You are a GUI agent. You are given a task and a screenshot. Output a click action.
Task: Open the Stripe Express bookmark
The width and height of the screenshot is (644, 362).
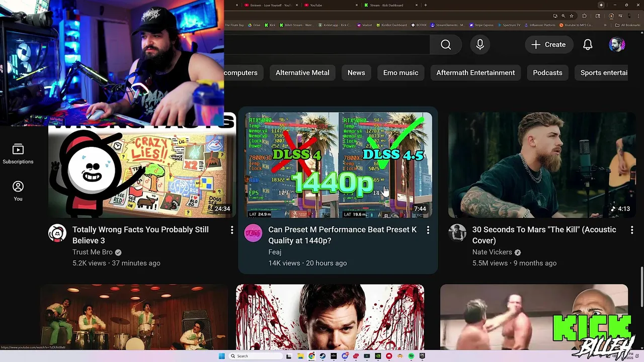coord(481,25)
